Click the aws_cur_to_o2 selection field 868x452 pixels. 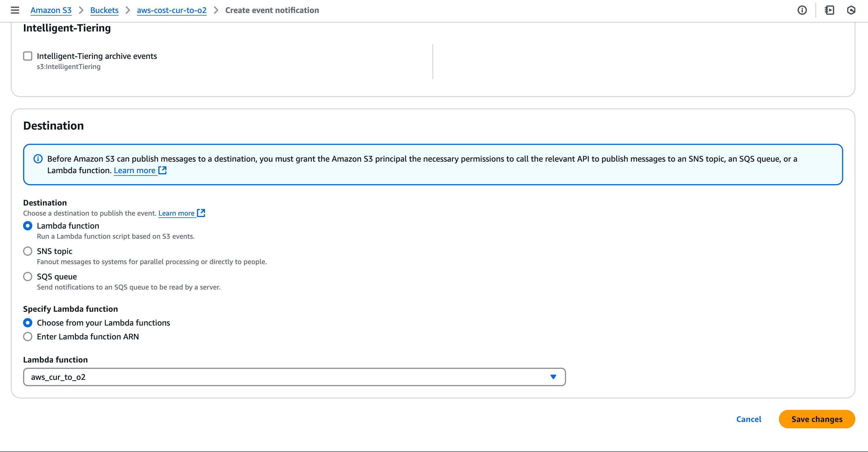pos(270,377)
